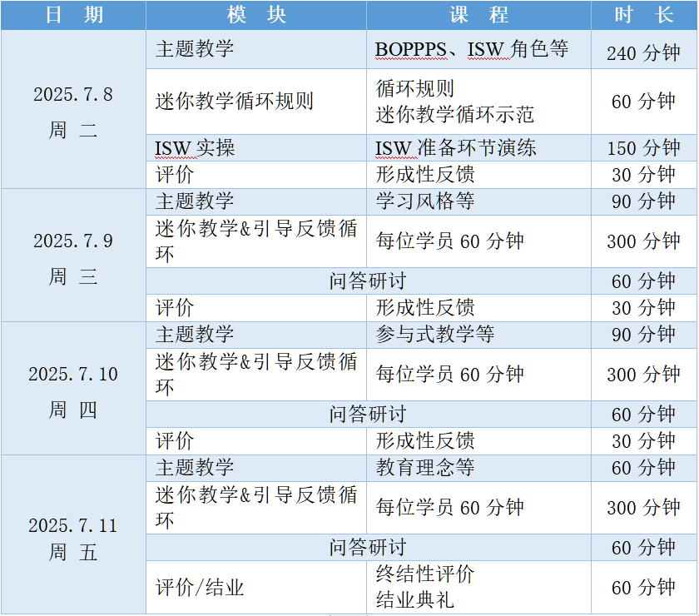The width and height of the screenshot is (699, 616).
Task: Select 迷你教学&引导反馈循环 in the 2025.7.9 section
Action: click(x=256, y=241)
